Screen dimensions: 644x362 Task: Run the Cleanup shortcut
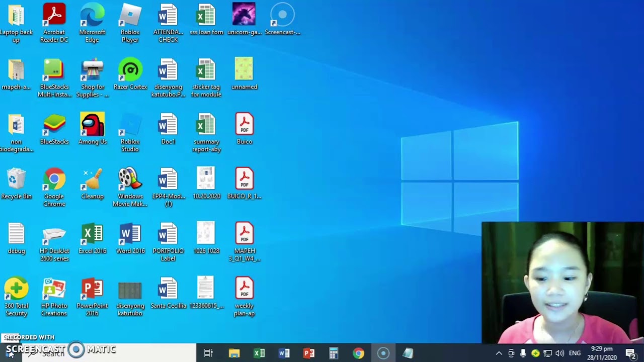click(92, 185)
